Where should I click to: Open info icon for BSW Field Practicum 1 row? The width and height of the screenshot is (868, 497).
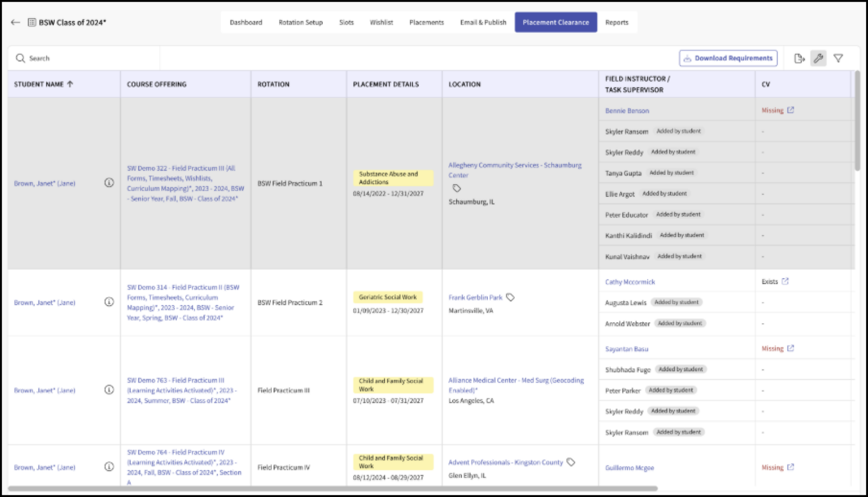pyautogui.click(x=109, y=183)
